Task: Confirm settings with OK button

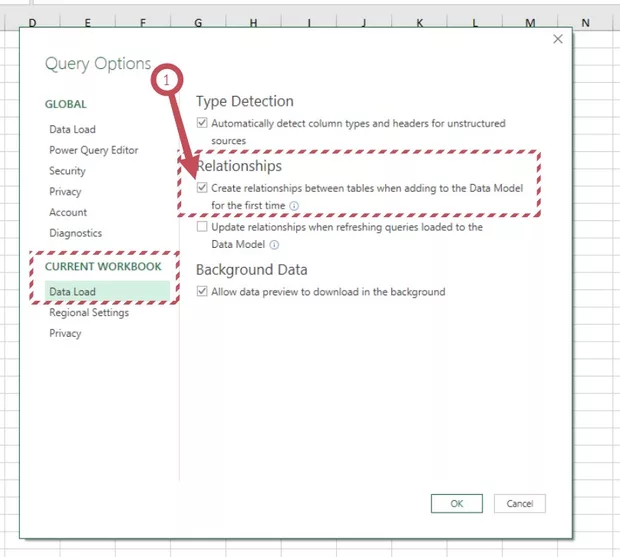Action: point(457,503)
